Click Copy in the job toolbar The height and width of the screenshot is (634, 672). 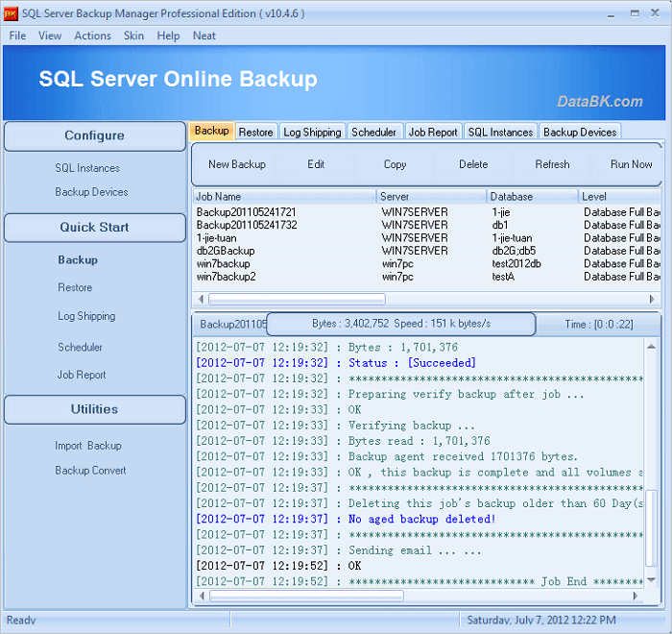(x=395, y=164)
